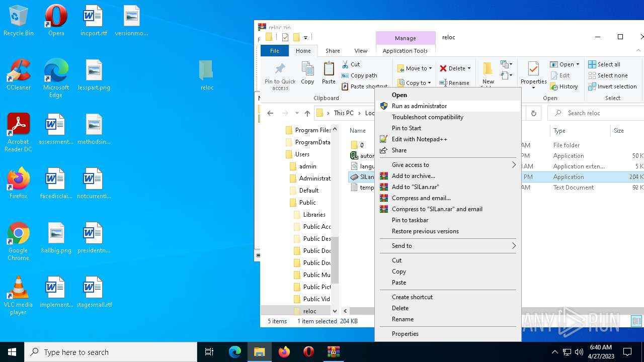Launch Firefox desktop shortcut
Image resolution: width=644 pixels, height=362 pixels.
[x=18, y=183]
